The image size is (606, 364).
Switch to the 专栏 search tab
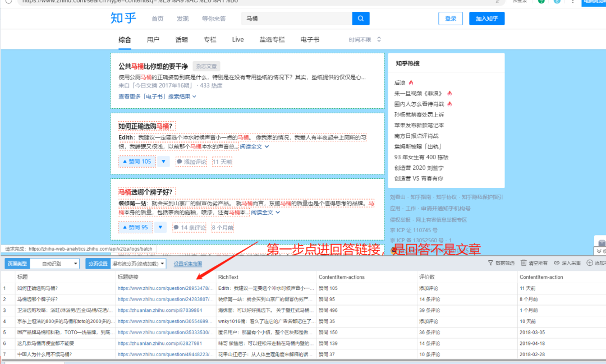click(210, 40)
